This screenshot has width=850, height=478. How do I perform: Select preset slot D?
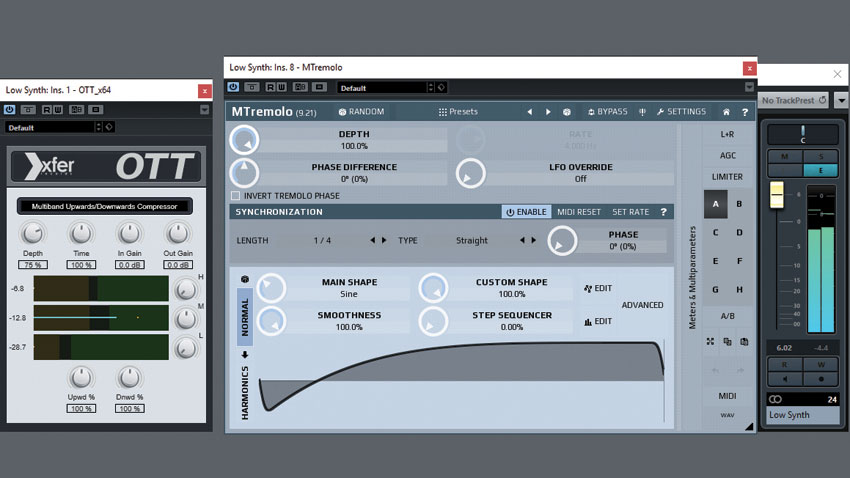[x=739, y=232]
